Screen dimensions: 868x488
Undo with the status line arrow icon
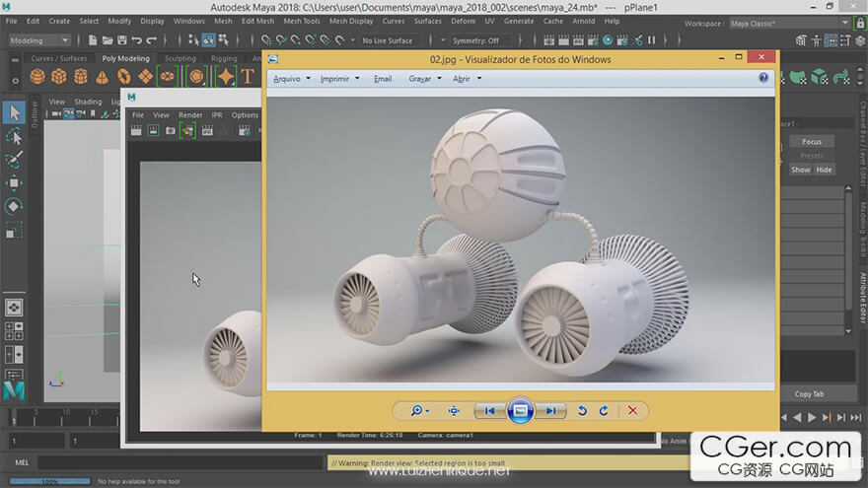(137, 39)
